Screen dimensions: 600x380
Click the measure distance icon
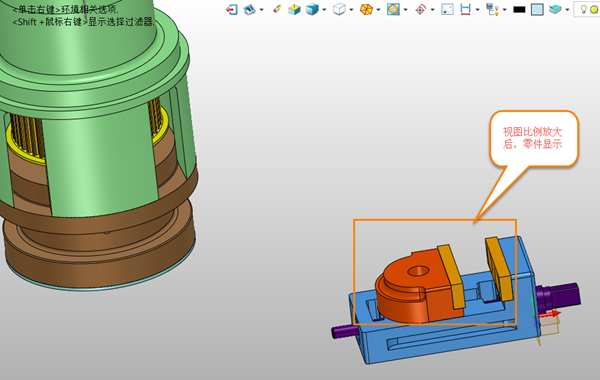coord(465,9)
